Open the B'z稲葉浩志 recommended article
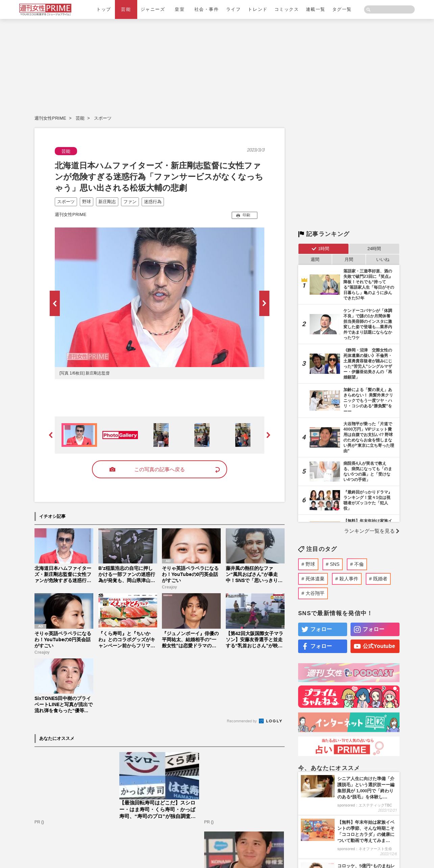434x868 pixels. pos(128,556)
